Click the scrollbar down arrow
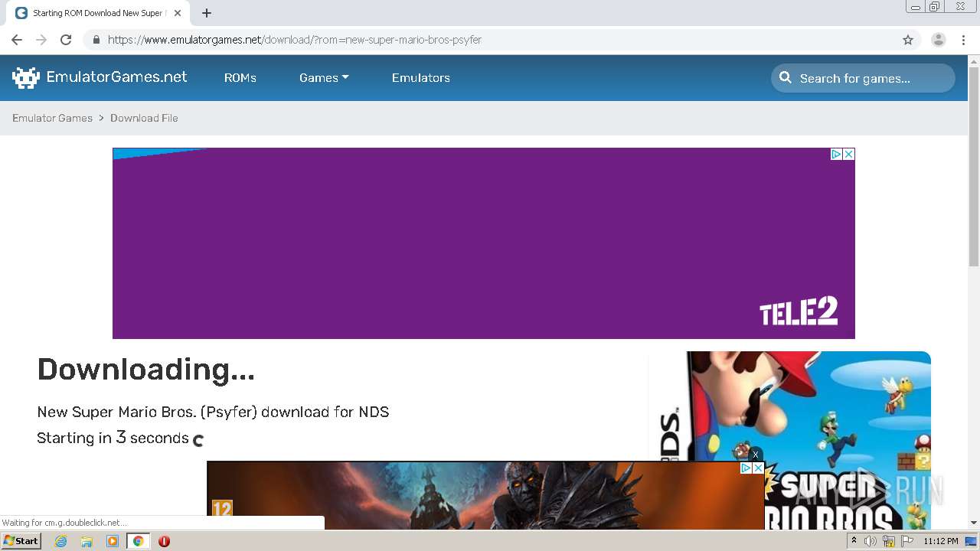This screenshot has height=551, width=980. 974,523
